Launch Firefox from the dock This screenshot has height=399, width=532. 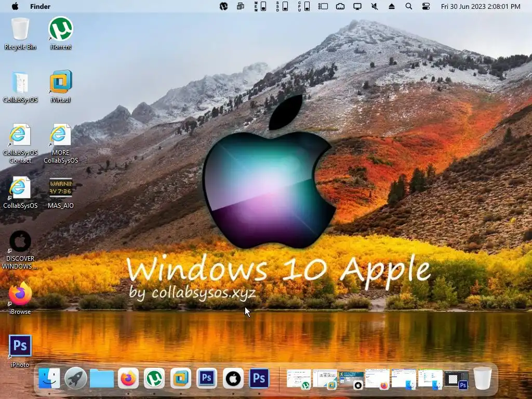coord(128,378)
